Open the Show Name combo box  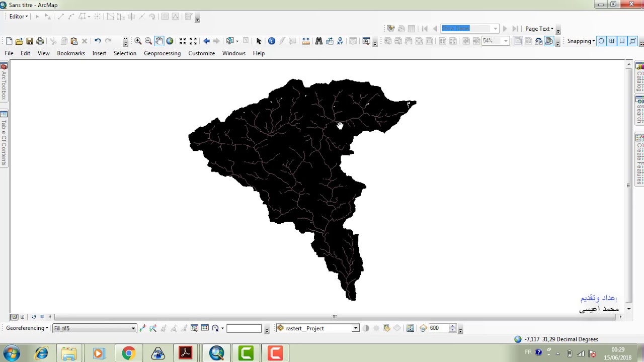click(469, 29)
